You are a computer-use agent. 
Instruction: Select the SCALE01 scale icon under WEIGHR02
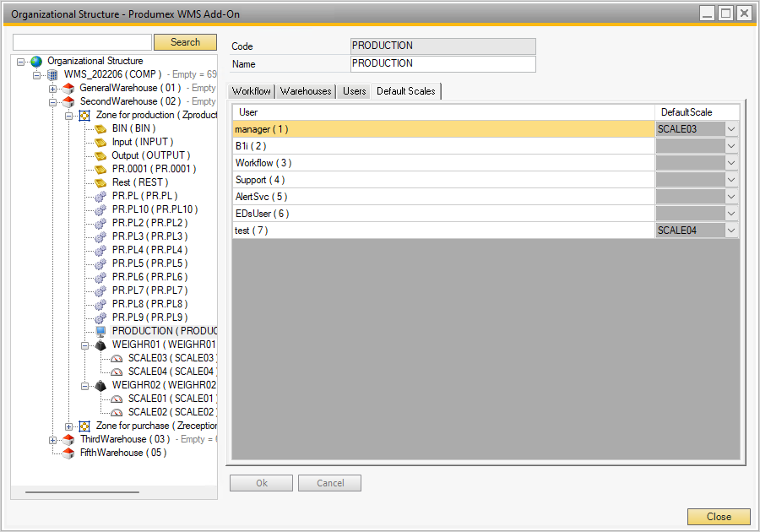(116, 398)
